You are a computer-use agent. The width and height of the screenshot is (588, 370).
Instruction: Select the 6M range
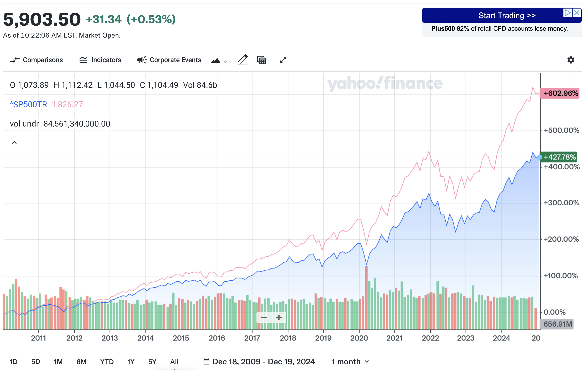(81, 361)
